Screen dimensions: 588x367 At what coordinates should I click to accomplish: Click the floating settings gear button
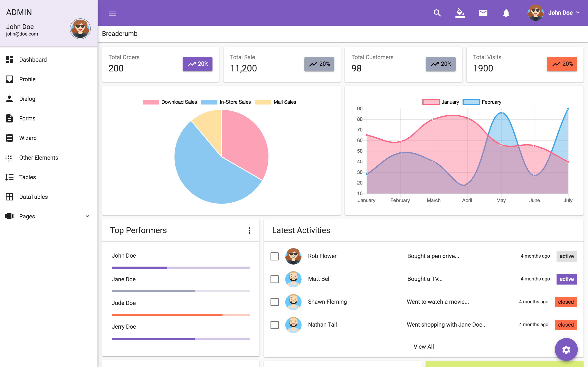[x=566, y=349]
